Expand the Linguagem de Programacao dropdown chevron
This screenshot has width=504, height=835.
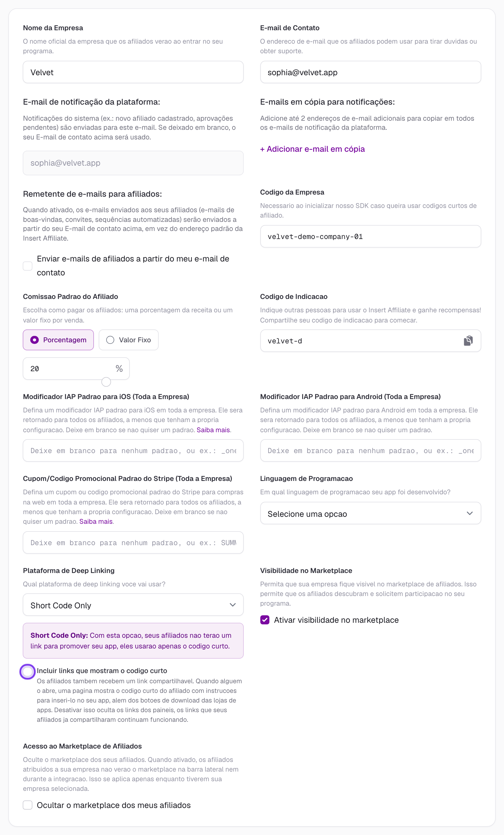coord(469,513)
